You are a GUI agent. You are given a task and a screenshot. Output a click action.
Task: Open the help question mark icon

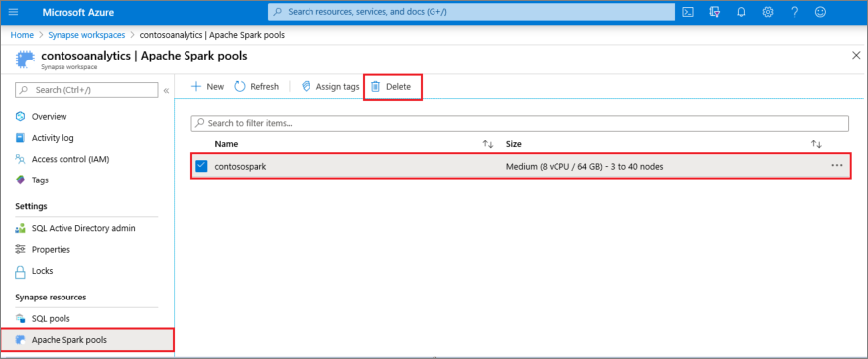pyautogui.click(x=794, y=12)
